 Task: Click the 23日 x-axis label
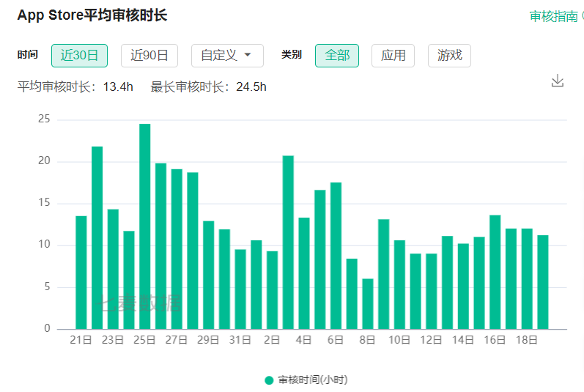click(113, 340)
